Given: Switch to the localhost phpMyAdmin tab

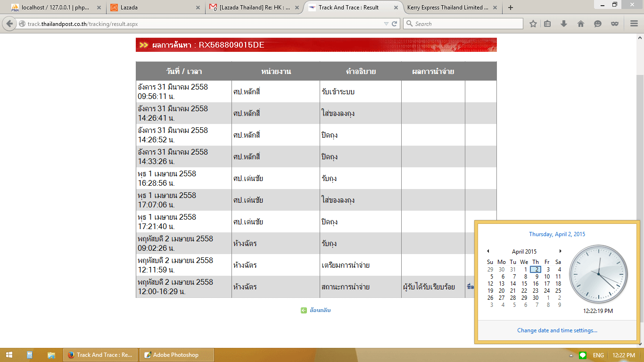Looking at the screenshot, I should (55, 8).
